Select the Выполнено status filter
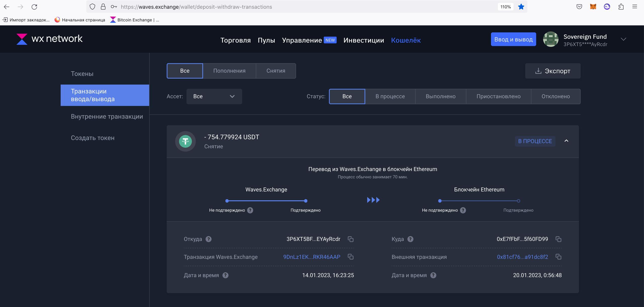Image resolution: width=644 pixels, height=307 pixels. coord(440,96)
